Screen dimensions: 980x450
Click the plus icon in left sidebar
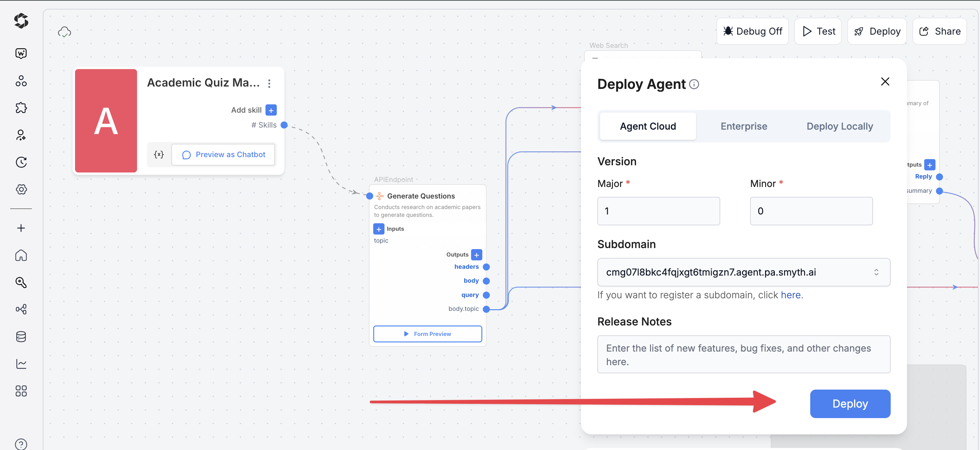tap(21, 228)
